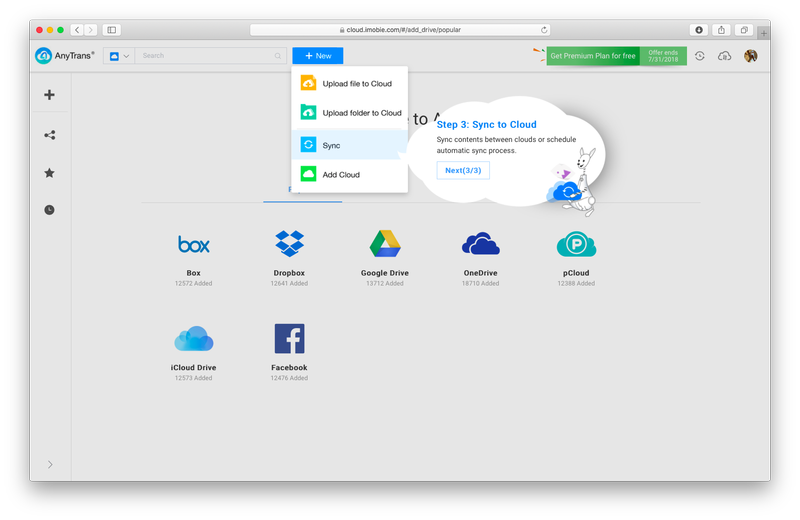Screen dimensions: 800x520
Task: Click the Safari back button
Action: pyautogui.click(x=77, y=30)
